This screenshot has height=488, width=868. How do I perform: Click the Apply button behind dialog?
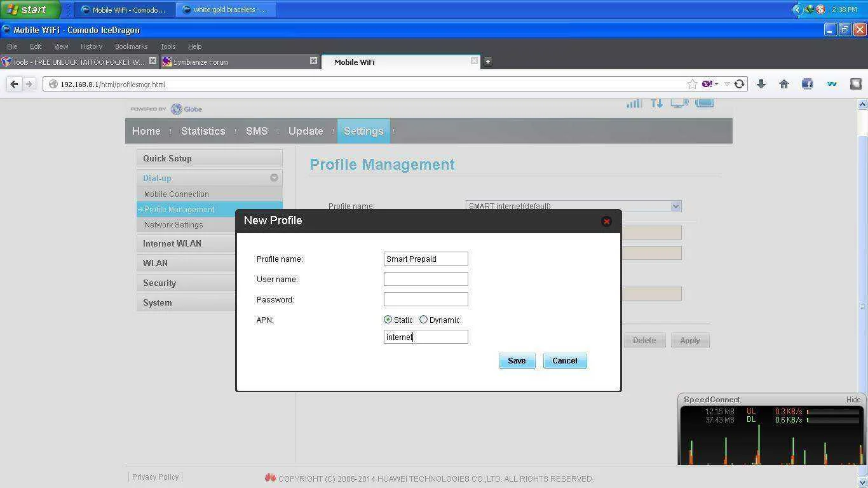[690, 341]
